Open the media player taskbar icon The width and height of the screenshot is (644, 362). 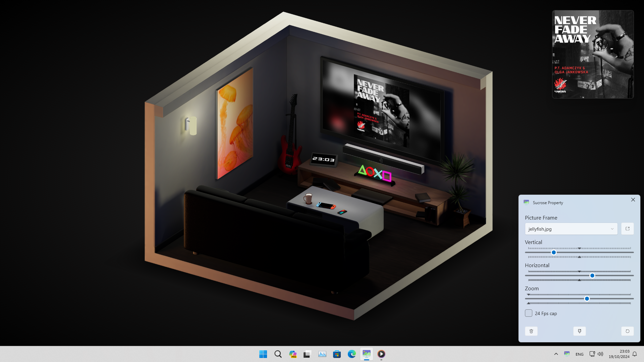tap(381, 354)
